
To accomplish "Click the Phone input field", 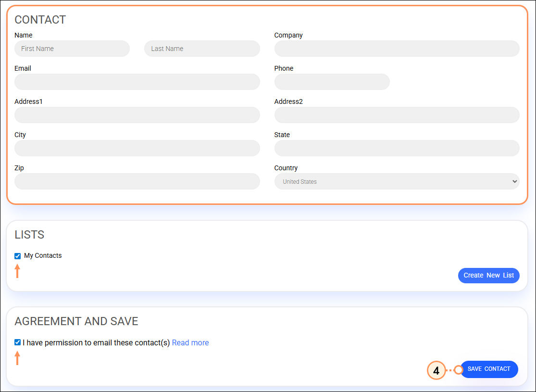I will (x=332, y=82).
